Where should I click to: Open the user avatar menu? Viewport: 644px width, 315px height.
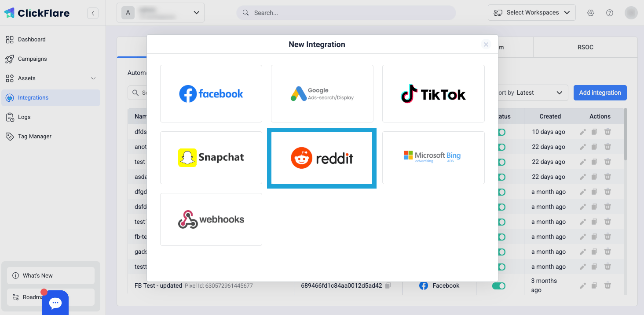(631, 13)
